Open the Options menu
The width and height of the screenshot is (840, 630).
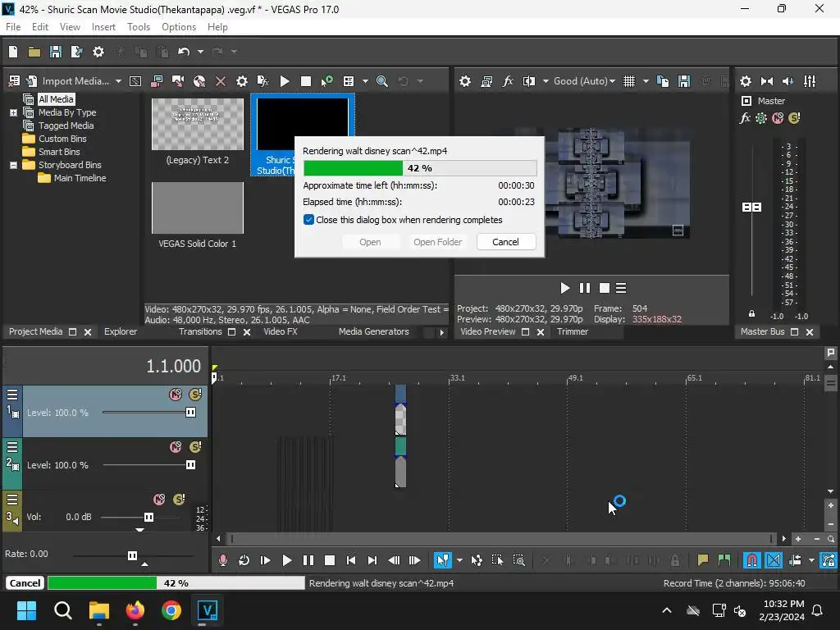pos(178,27)
